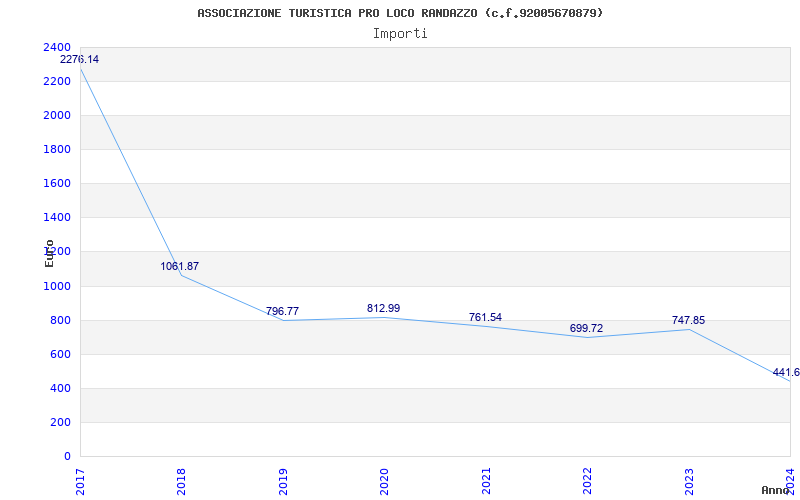Image resolution: width=800 pixels, height=500 pixels.
Task: Click the 796.77 data label
Action: click(282, 311)
